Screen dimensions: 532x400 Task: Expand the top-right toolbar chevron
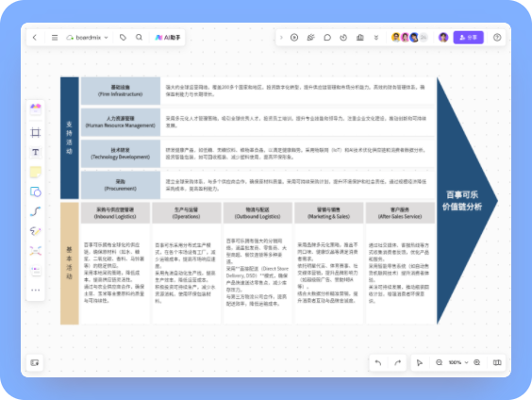(x=281, y=38)
